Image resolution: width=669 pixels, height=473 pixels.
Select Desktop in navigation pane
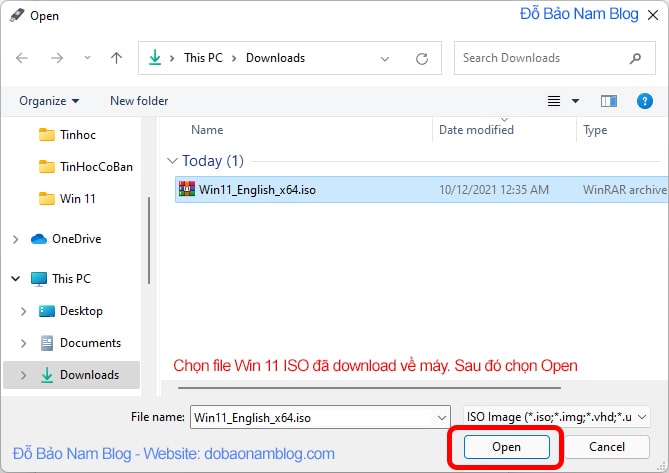(x=70, y=311)
